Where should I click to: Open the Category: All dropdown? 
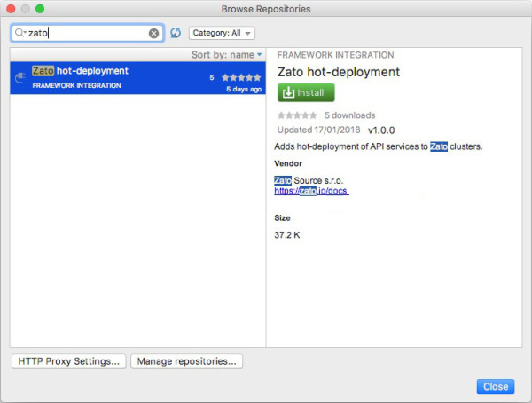[222, 33]
